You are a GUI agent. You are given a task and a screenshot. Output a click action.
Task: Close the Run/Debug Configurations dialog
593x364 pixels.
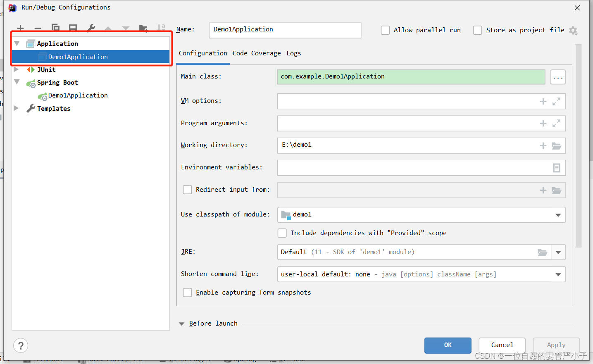click(x=577, y=8)
